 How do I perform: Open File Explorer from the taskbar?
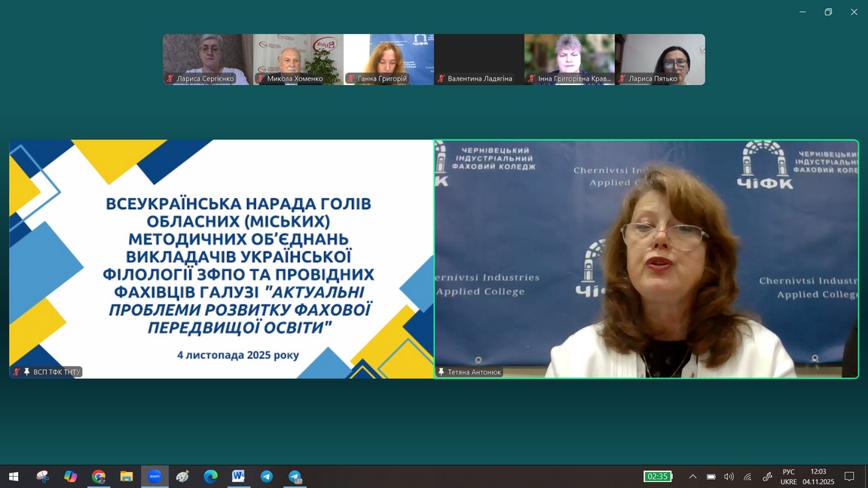[x=127, y=477]
